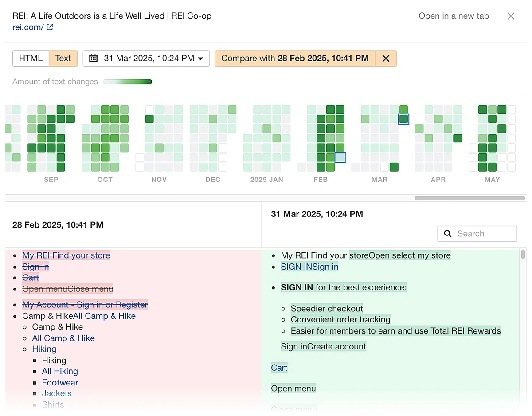
Task: Click the NOV month label
Action: [x=159, y=180]
